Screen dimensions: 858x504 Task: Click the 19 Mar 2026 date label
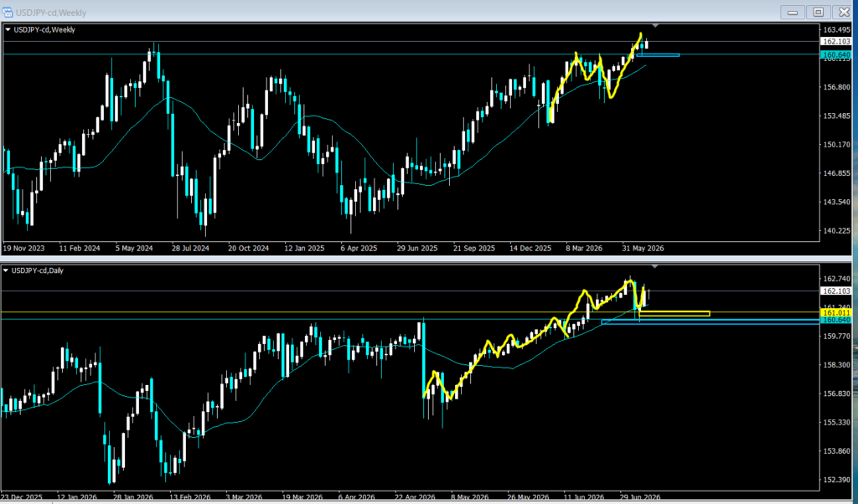point(303,497)
